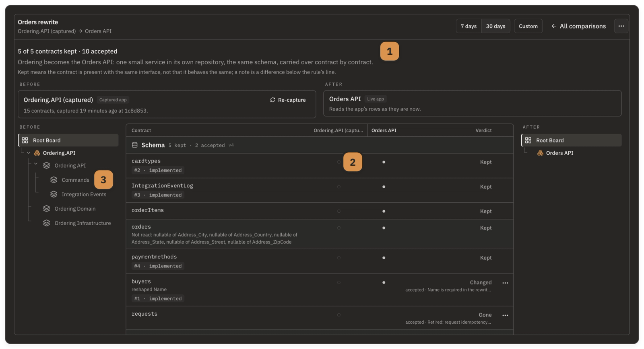644x349 pixels.
Task: Click the Ordering.API cluster icon in tree
Action: (x=37, y=153)
